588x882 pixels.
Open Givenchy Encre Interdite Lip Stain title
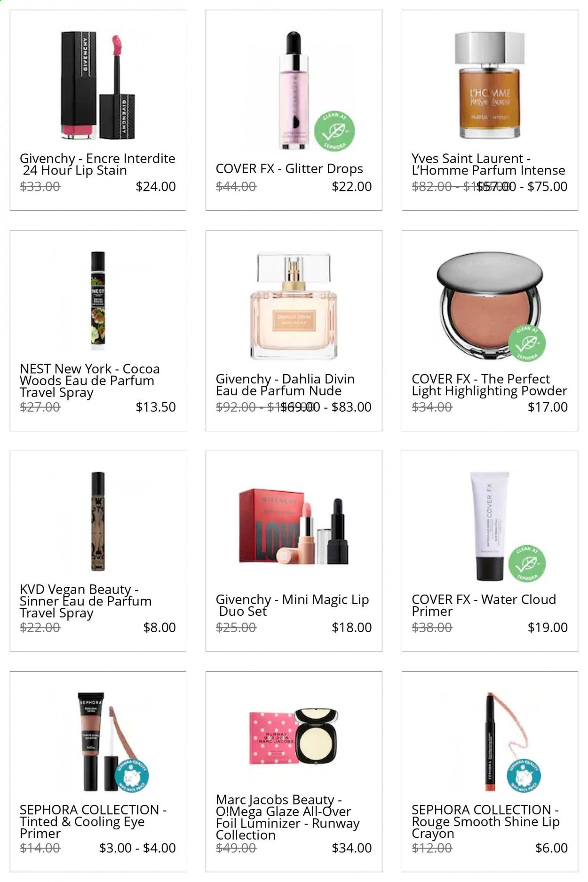click(x=97, y=164)
